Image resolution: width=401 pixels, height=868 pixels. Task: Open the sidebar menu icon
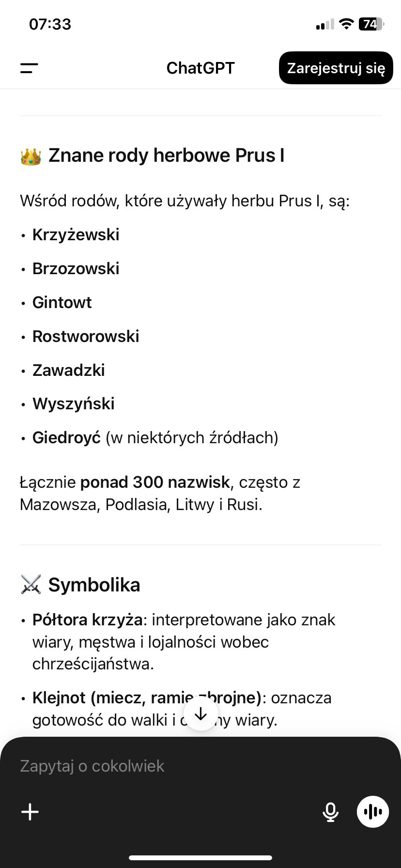[29, 68]
